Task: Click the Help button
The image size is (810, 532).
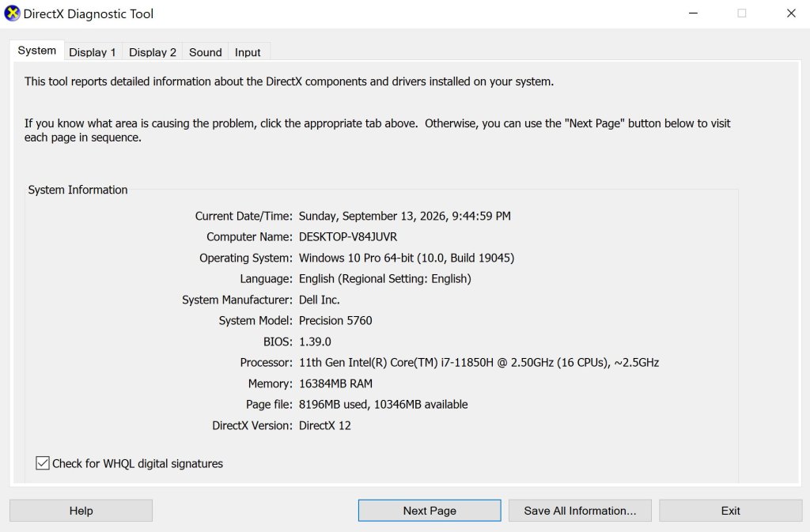Action: pos(81,511)
